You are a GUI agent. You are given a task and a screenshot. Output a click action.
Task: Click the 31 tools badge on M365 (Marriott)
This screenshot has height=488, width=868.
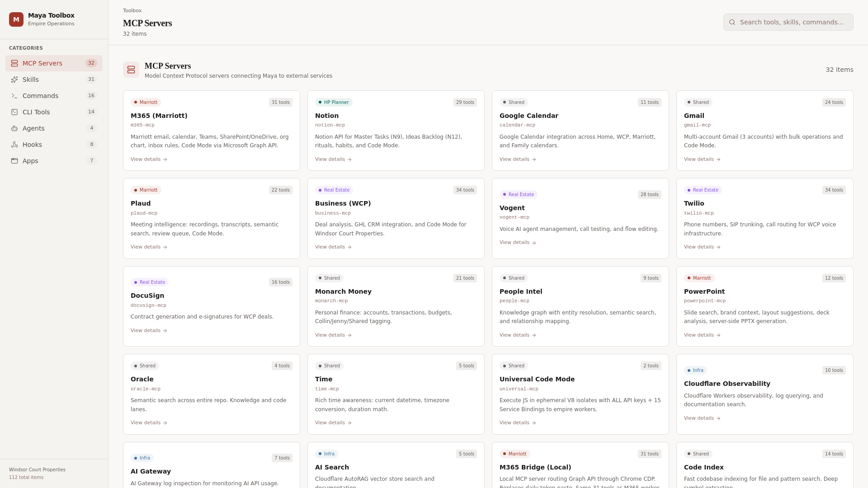point(281,103)
